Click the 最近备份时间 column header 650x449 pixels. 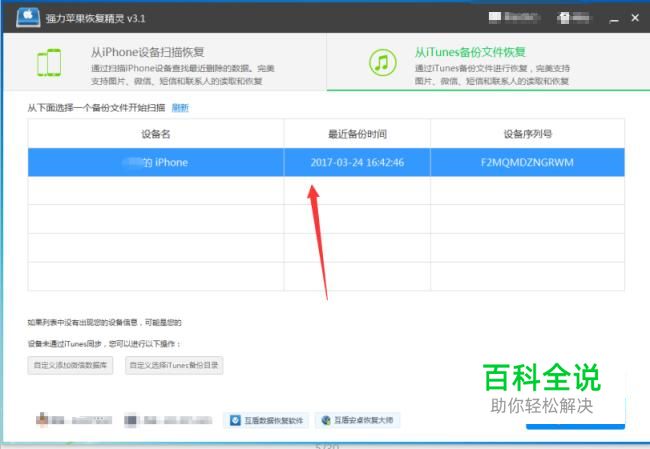pyautogui.click(x=357, y=134)
